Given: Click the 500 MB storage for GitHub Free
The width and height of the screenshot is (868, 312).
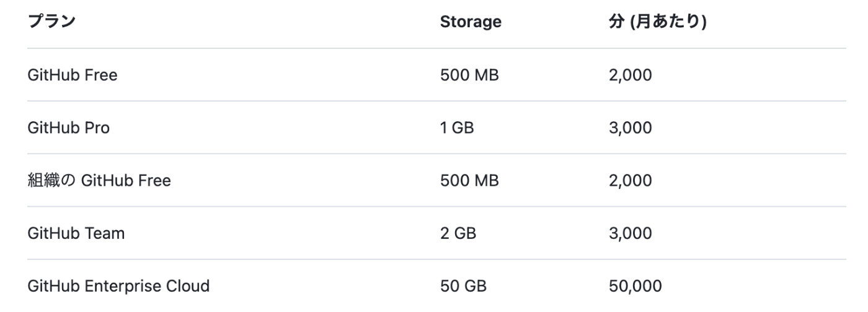Looking at the screenshot, I should 469,76.
